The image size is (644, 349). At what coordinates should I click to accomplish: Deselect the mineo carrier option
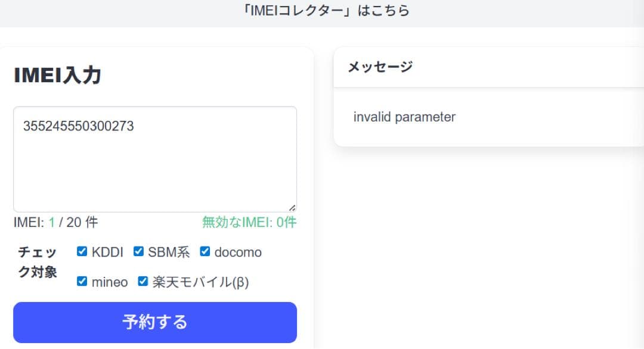point(82,281)
